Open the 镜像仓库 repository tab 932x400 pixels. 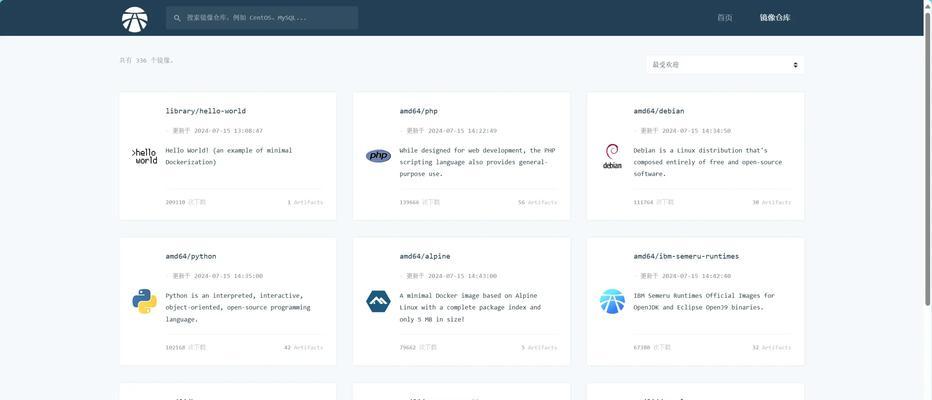[775, 18]
